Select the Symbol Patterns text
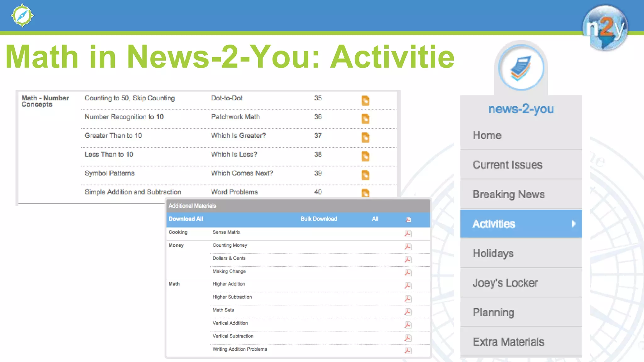Image resolution: width=644 pixels, height=362 pixels. (x=109, y=173)
